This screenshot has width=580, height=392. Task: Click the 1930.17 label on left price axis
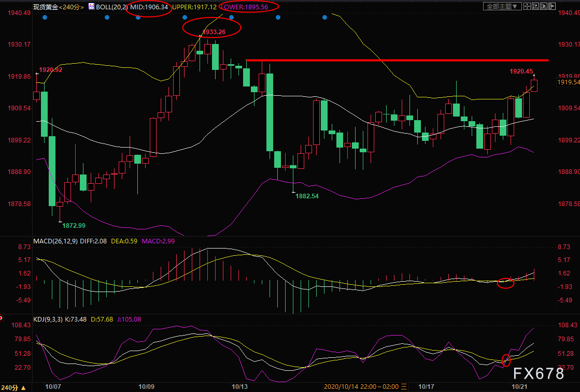pos(19,45)
